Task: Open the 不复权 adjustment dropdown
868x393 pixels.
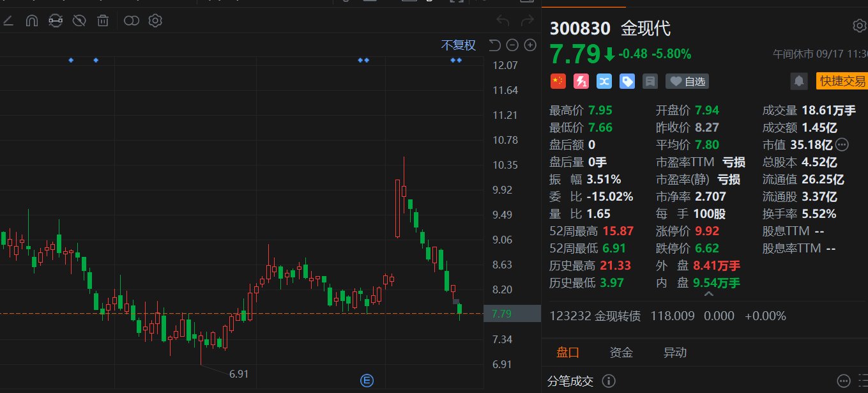Action: click(459, 45)
